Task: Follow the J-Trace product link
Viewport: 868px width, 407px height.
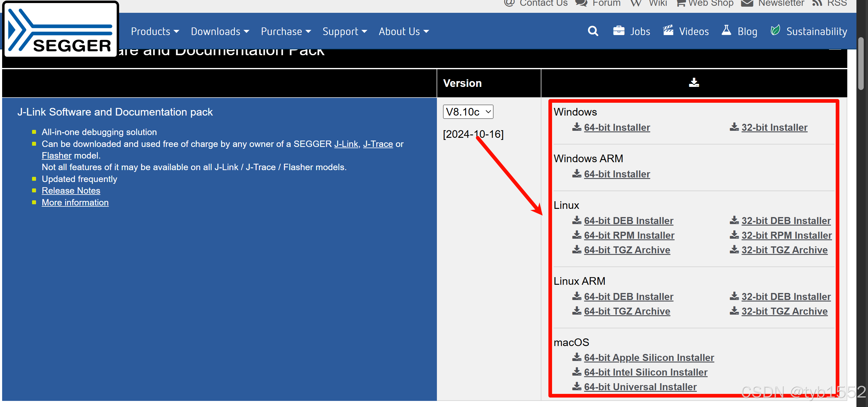Action: (x=378, y=144)
